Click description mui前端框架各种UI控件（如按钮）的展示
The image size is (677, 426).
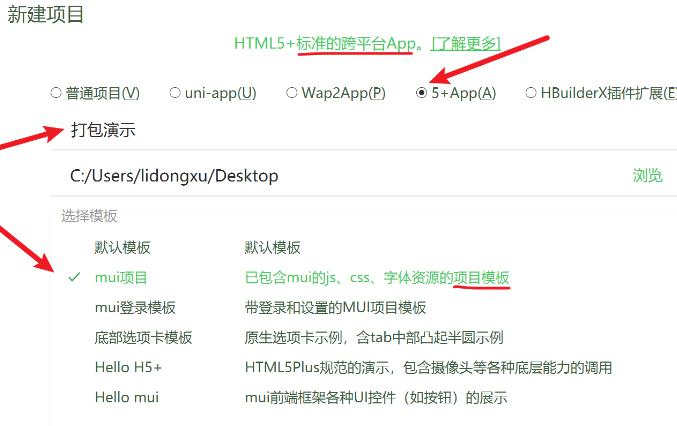click(x=376, y=397)
